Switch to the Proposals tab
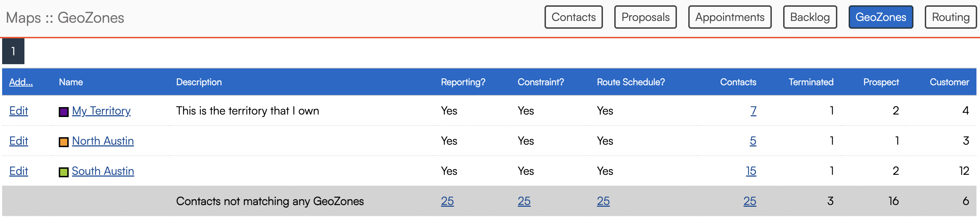 point(645,17)
